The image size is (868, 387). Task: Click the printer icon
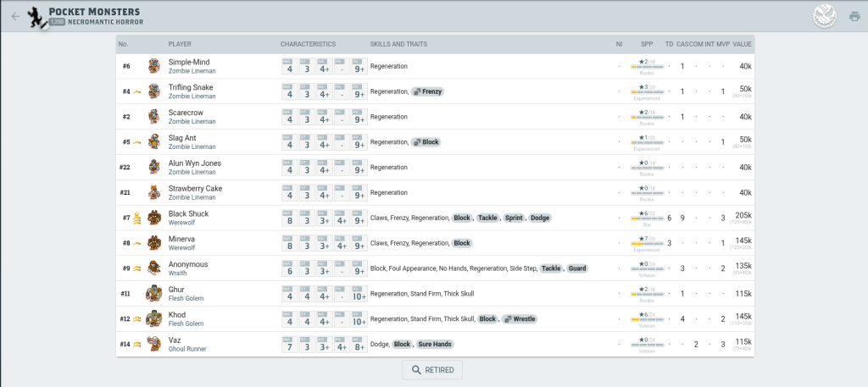[x=854, y=16]
